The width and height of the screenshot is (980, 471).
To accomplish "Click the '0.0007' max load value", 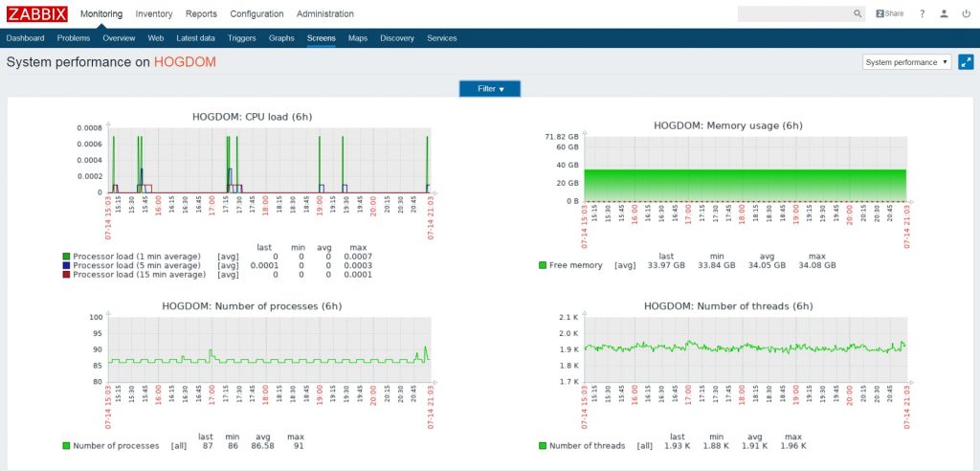I will 358,257.
